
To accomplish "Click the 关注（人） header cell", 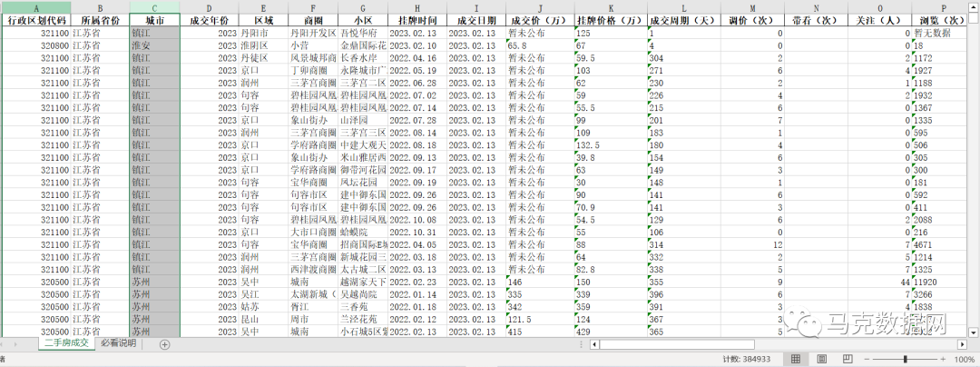I will point(879,20).
